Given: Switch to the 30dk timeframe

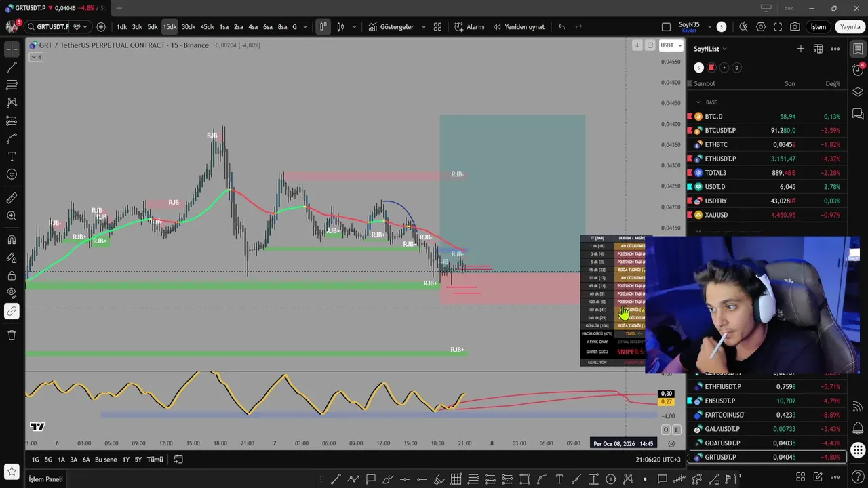Looking at the screenshot, I should [188, 27].
